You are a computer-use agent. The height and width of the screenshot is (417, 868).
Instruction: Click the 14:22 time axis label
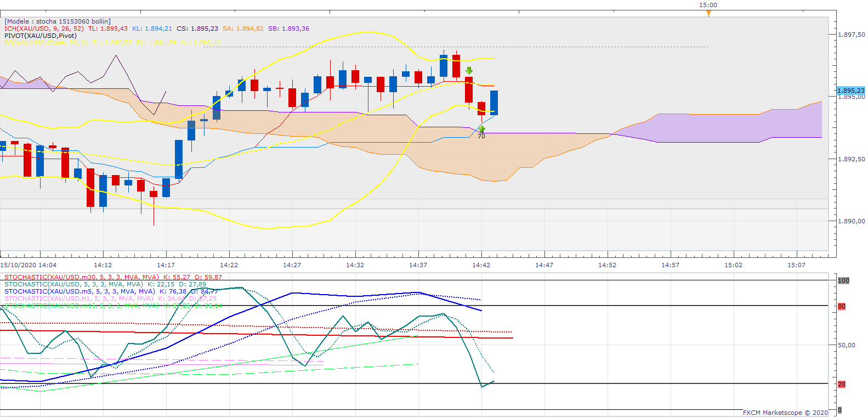point(229,265)
